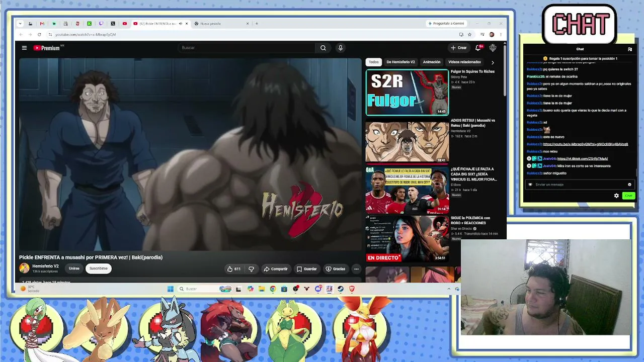
Task: Open YouTube notifications bell
Action: [x=478, y=48]
